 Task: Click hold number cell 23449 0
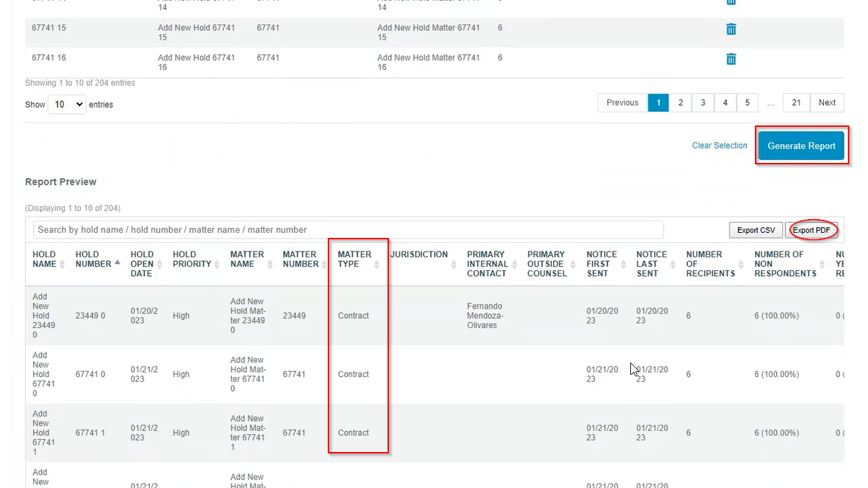(90, 316)
